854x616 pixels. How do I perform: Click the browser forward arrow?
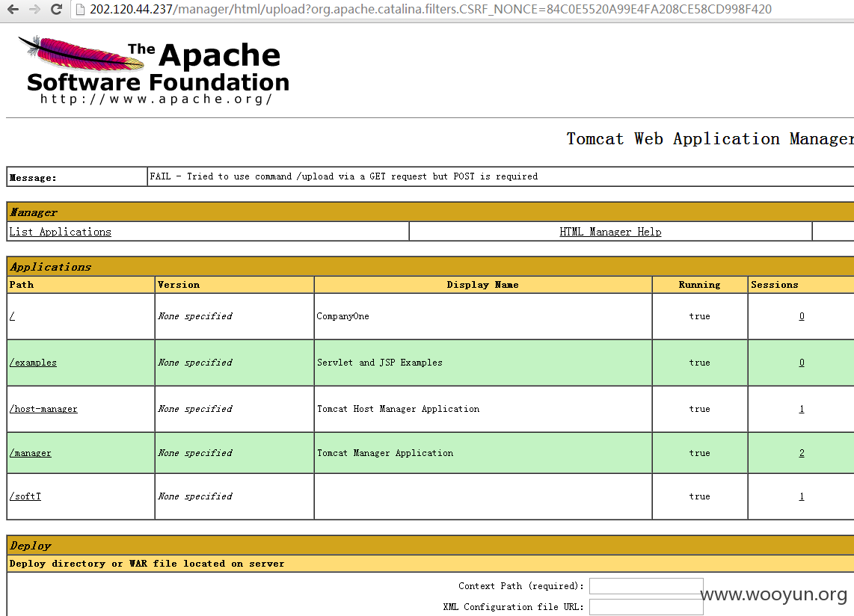coord(34,9)
